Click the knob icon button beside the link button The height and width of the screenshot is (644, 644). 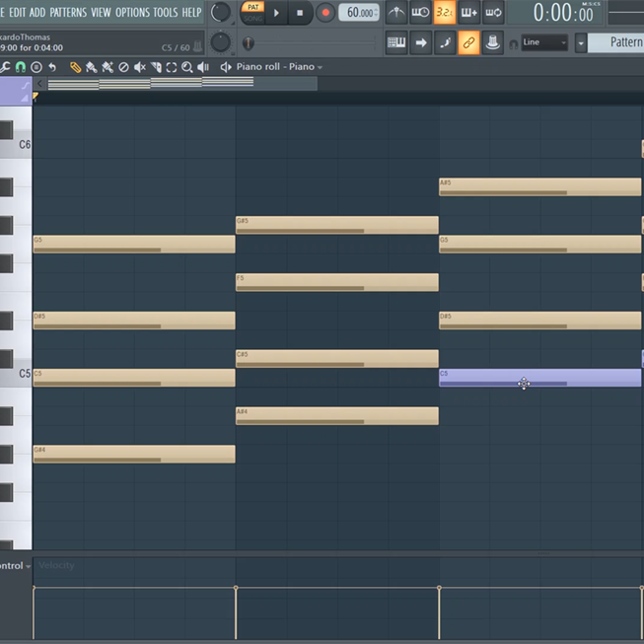click(x=492, y=42)
